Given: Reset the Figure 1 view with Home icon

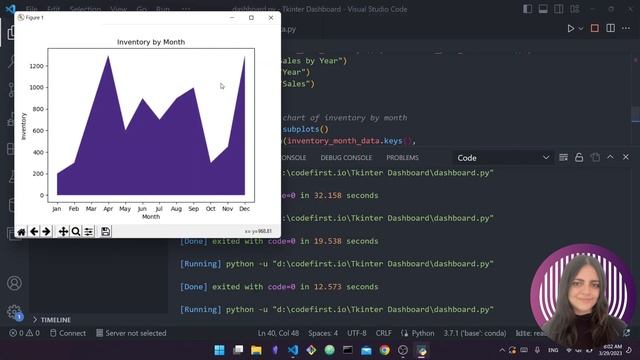Looking at the screenshot, I should pos(21,232).
